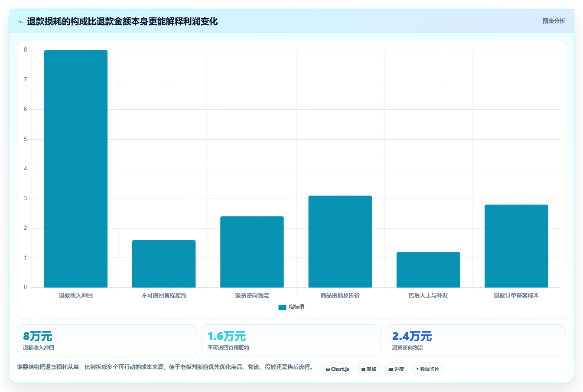Click the 表格 tag chip

tap(369, 369)
